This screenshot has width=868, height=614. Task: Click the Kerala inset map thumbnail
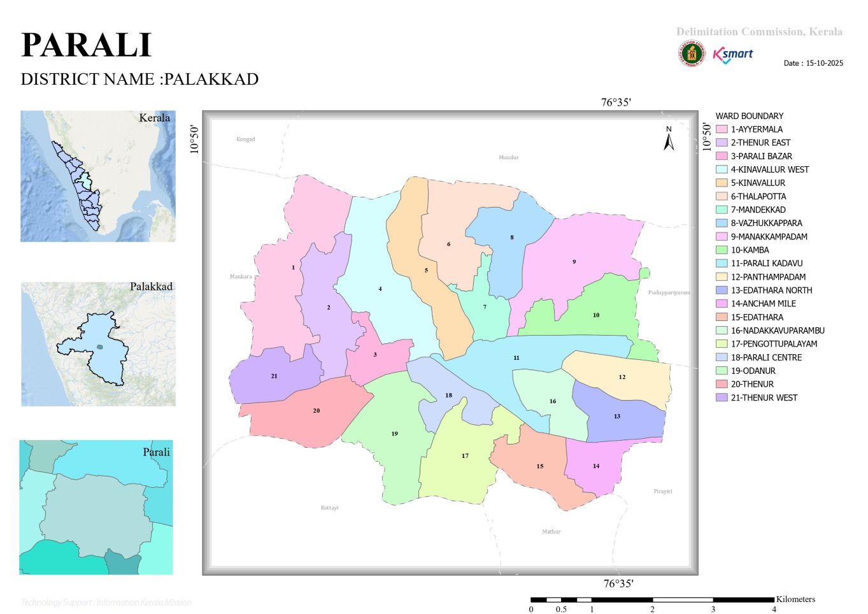click(x=98, y=176)
